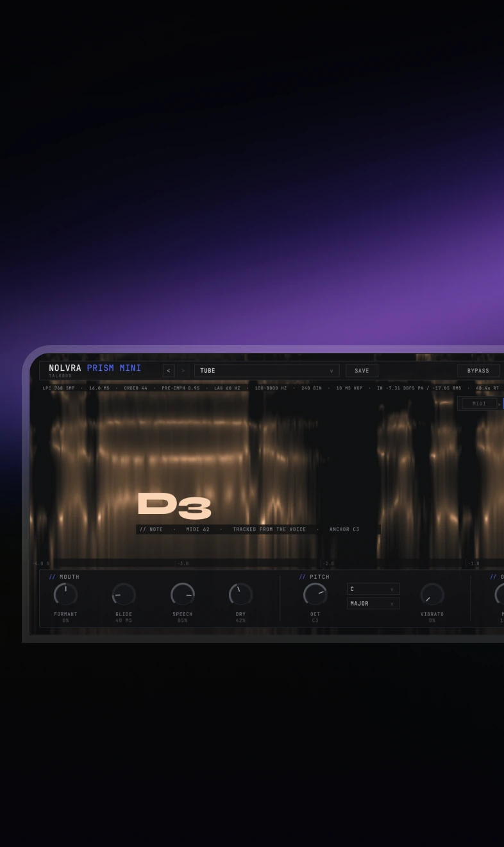The image size is (504, 847).
Task: Click the 'ANCHOR C3' readout
Action: pos(344,529)
